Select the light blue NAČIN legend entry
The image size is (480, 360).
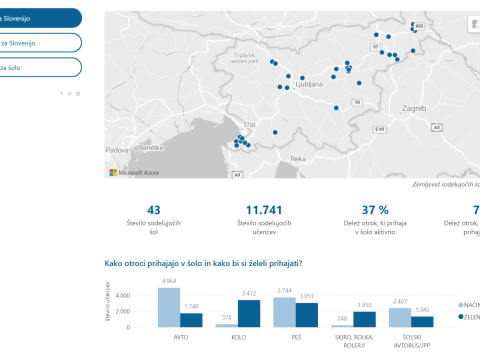(x=469, y=305)
